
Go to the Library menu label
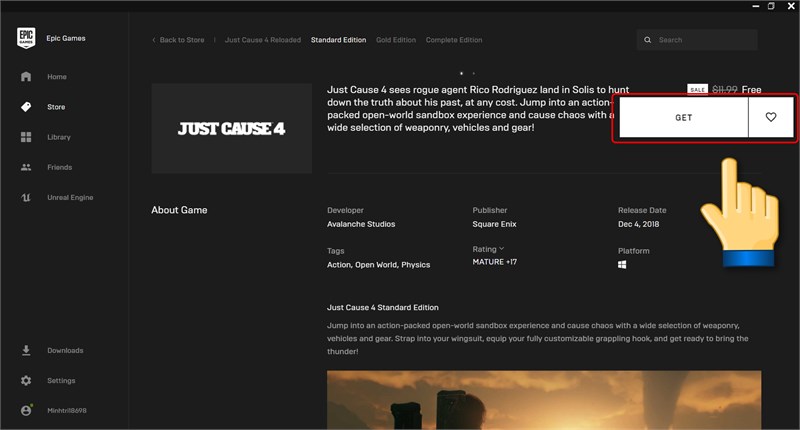tap(59, 137)
